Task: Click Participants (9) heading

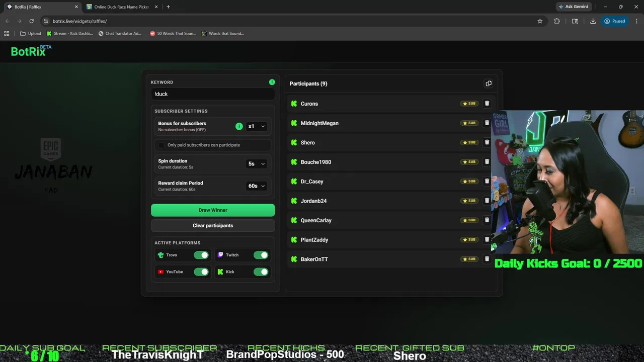Action: (308, 83)
